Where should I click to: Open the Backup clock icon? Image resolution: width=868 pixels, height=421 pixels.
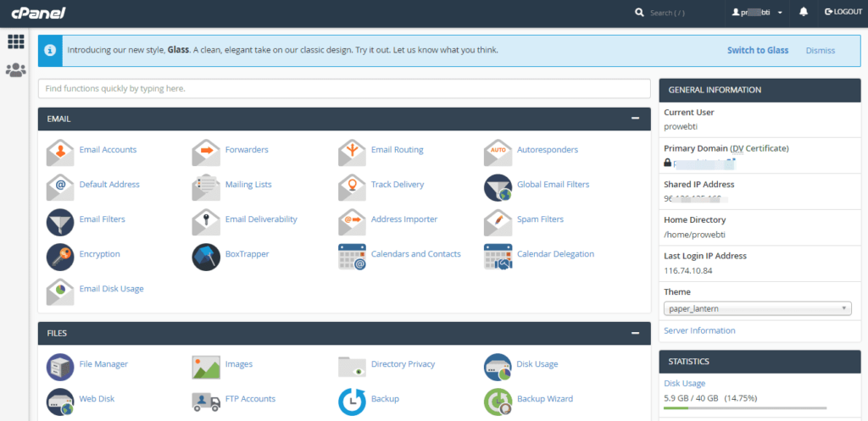(352, 402)
